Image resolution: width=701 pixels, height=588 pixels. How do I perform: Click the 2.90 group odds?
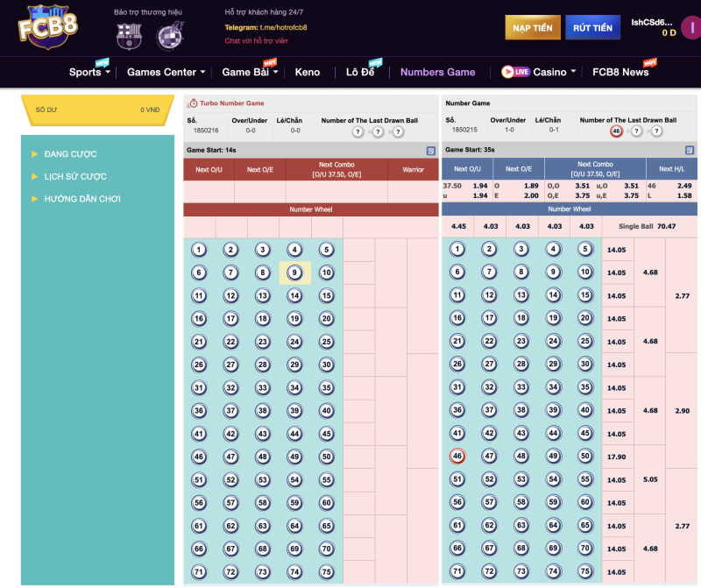(x=683, y=411)
